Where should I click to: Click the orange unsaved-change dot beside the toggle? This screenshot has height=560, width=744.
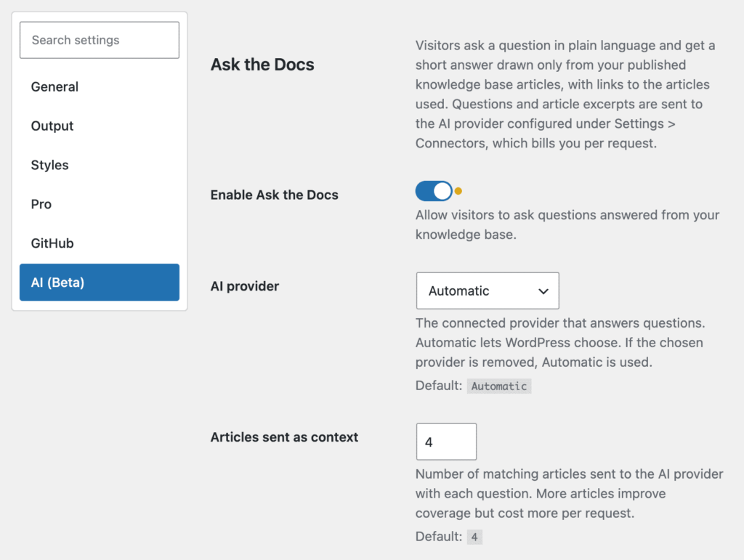pyautogui.click(x=458, y=191)
